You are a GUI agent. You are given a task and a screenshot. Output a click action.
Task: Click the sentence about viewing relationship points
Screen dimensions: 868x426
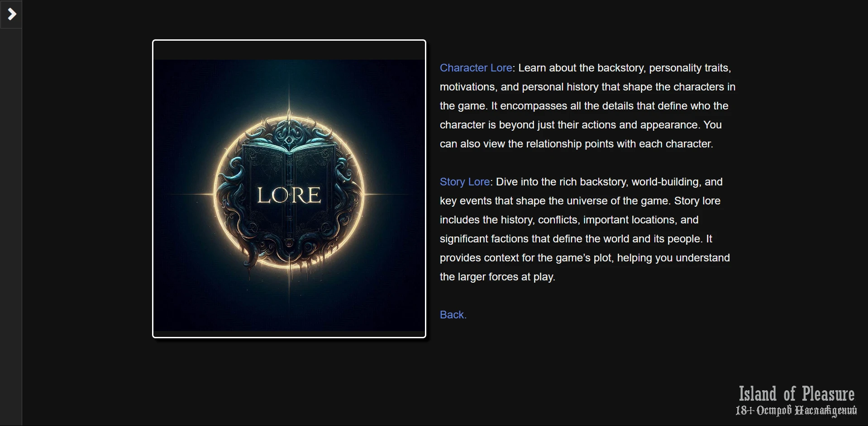(577, 144)
